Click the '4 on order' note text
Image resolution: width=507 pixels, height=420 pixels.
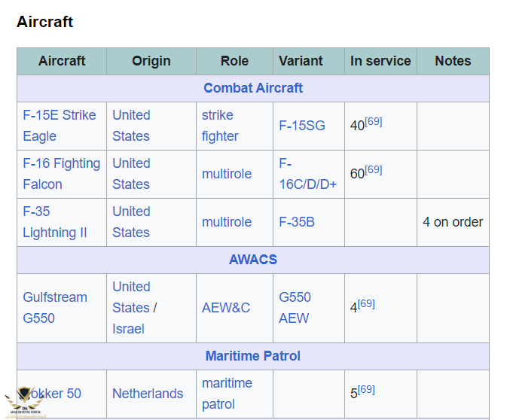(453, 222)
